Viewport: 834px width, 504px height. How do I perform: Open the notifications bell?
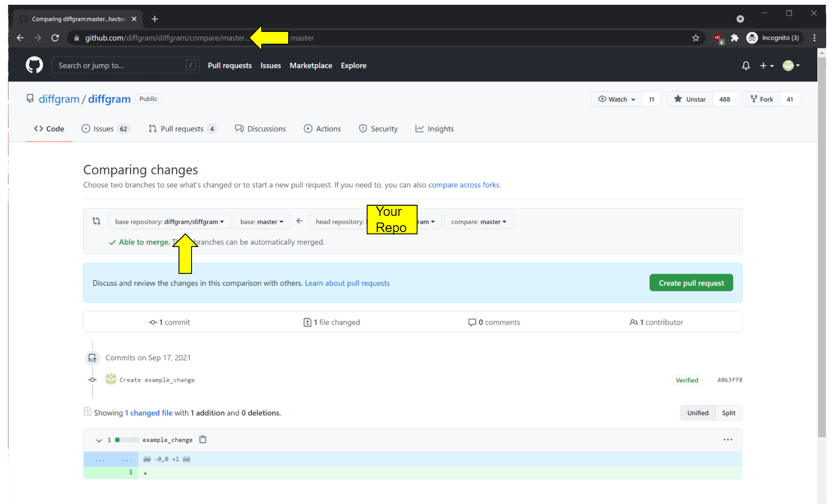click(746, 66)
